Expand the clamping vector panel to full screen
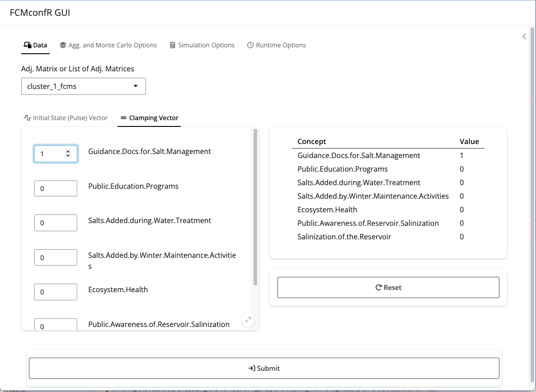The height and width of the screenshot is (392, 536). [x=248, y=320]
